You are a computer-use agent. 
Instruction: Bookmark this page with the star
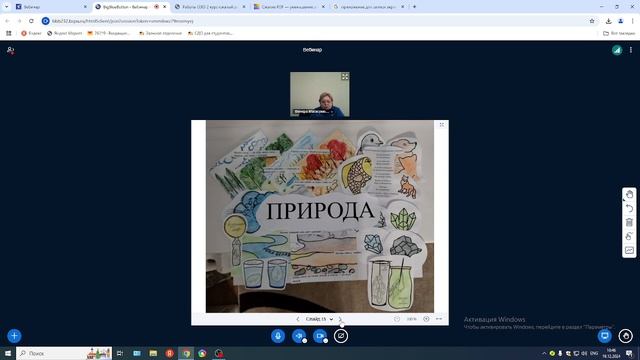[x=592, y=21]
